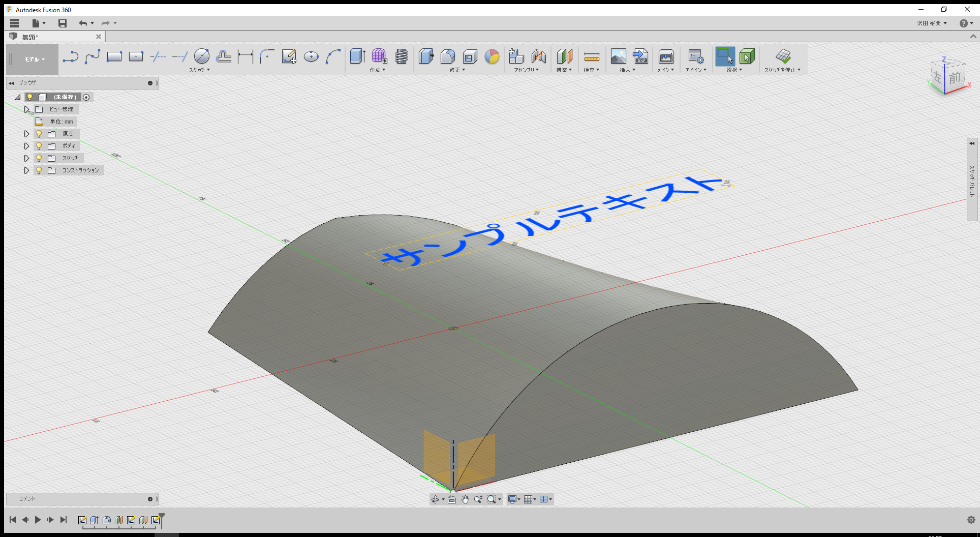Open the Display Settings dropdown
The image size is (980, 537).
514,499
